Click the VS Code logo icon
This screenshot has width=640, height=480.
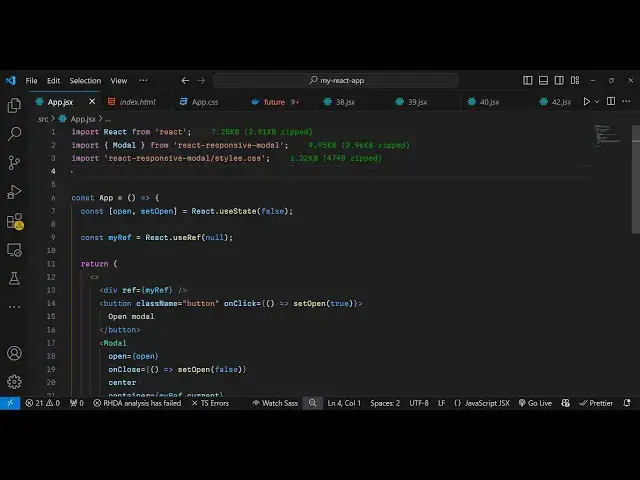11,80
